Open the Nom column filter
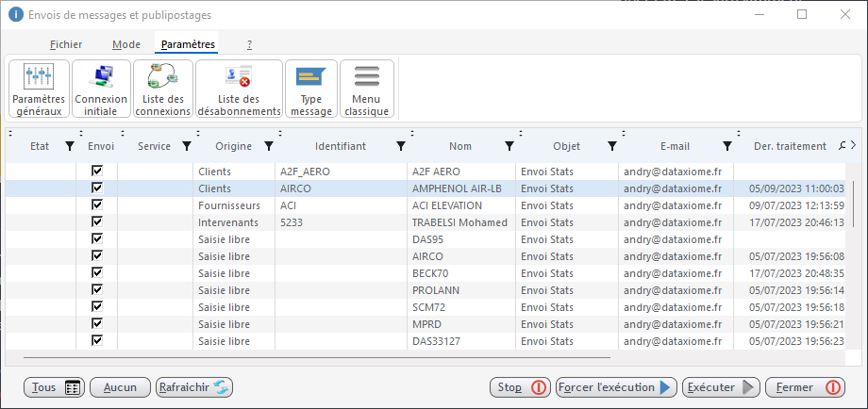Viewport: 868px width, 409px height. pyautogui.click(x=509, y=147)
